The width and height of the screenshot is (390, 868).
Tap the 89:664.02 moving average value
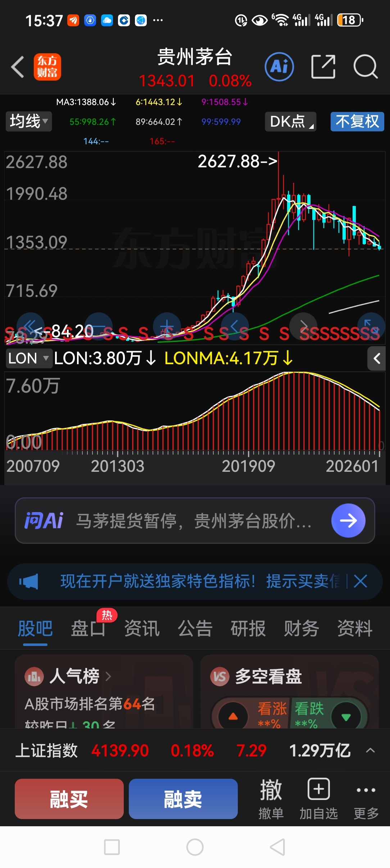click(x=159, y=122)
